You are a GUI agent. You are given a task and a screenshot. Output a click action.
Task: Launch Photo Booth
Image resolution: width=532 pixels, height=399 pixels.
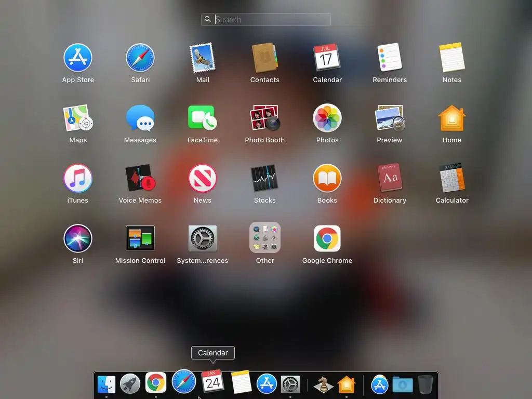click(x=264, y=118)
